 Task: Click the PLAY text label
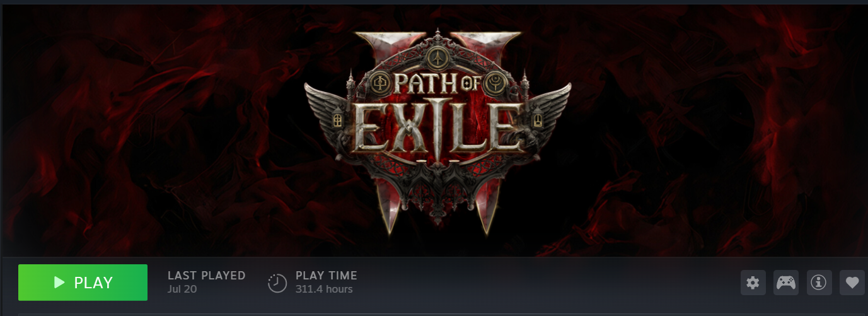(93, 283)
